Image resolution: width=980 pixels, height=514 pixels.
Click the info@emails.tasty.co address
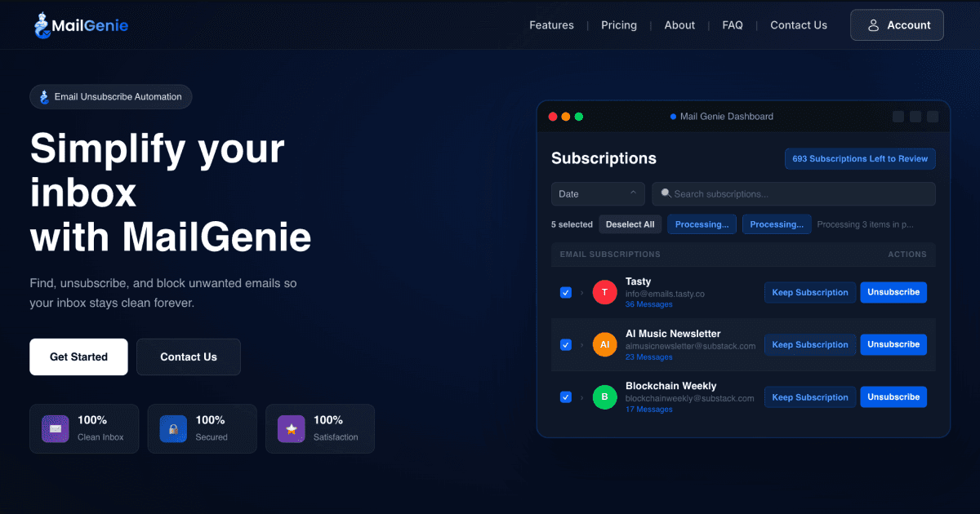(665, 294)
